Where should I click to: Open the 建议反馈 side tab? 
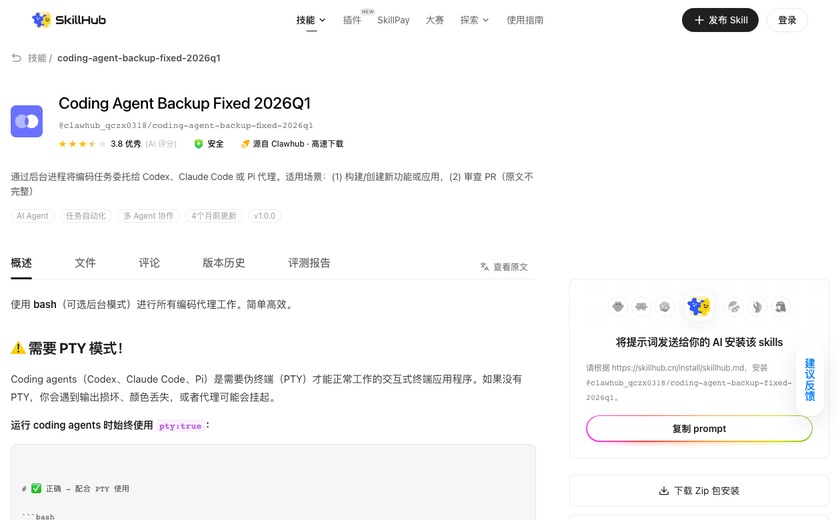(810, 380)
